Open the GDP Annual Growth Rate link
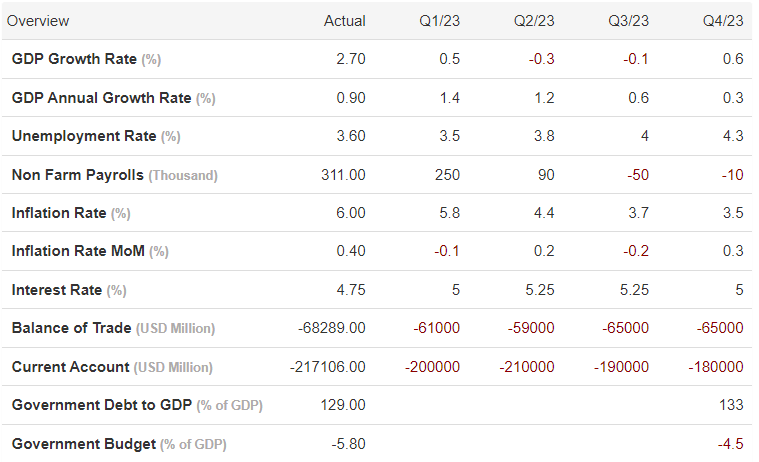The height and width of the screenshot is (462, 759). tap(101, 97)
